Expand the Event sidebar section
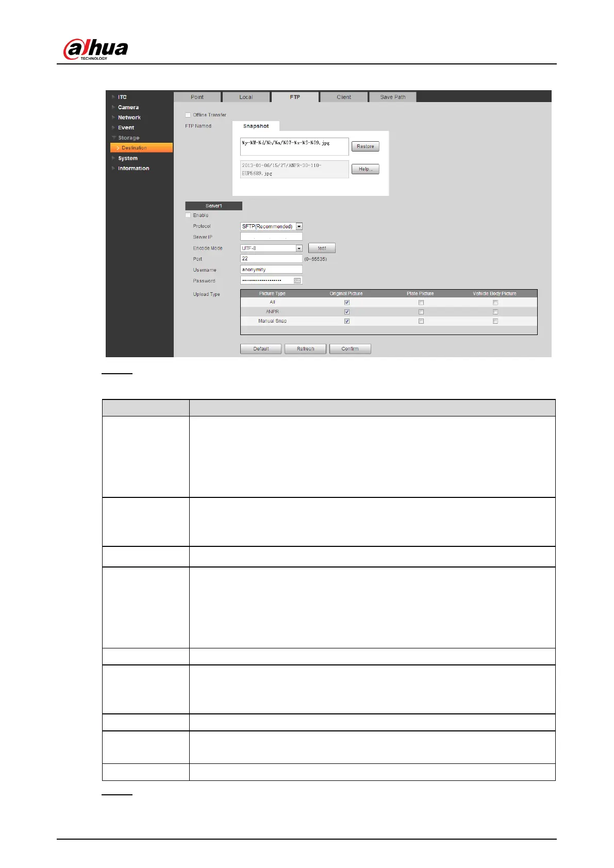Image resolution: width=614 pixels, height=868 pixels. click(126, 127)
